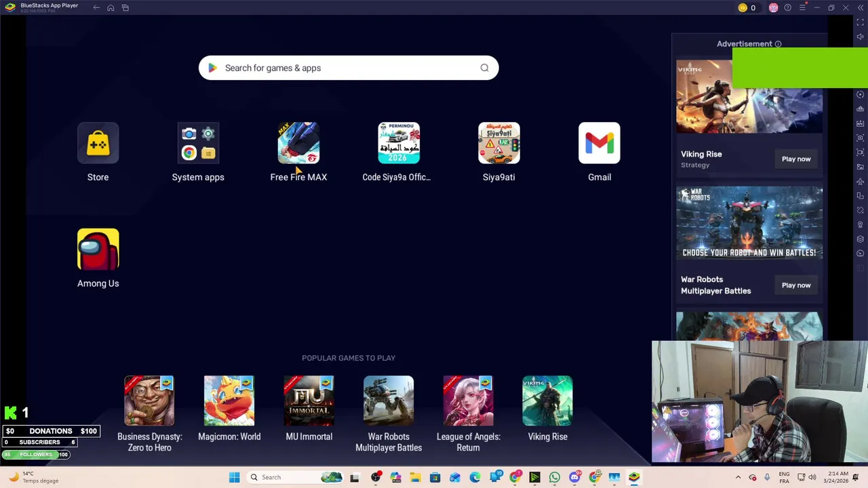Show hidden system tray icons

click(738, 477)
